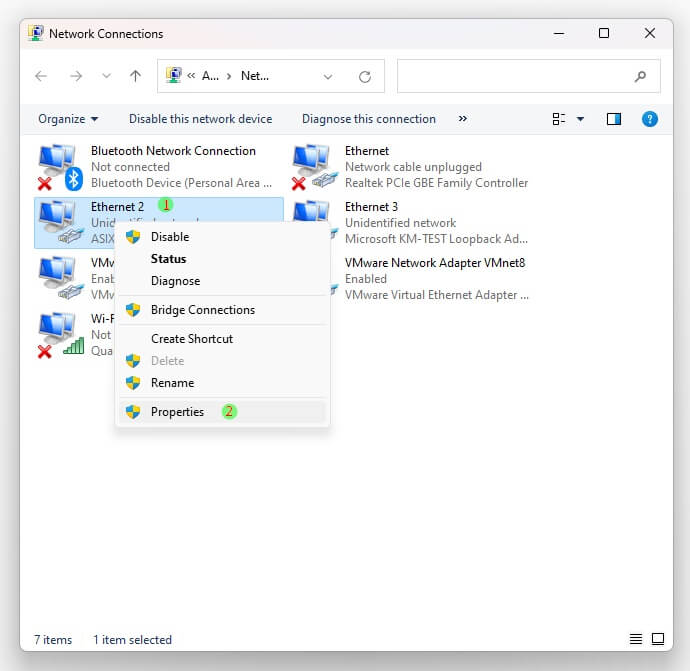Click the Refresh button in address bar

[365, 76]
